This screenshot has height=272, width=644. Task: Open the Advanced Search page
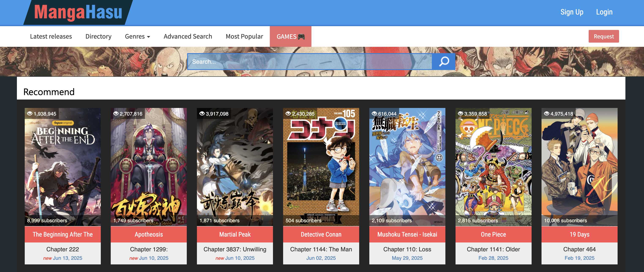[188, 36]
